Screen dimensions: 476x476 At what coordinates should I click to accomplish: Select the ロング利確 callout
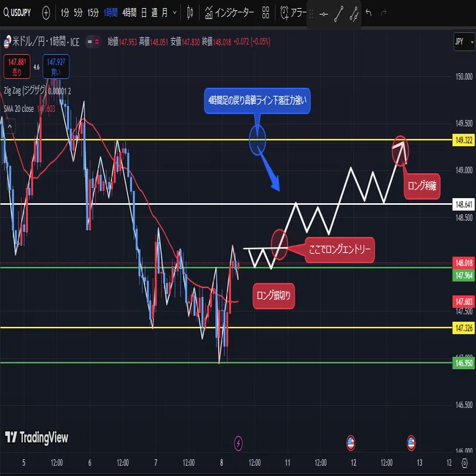[422, 186]
